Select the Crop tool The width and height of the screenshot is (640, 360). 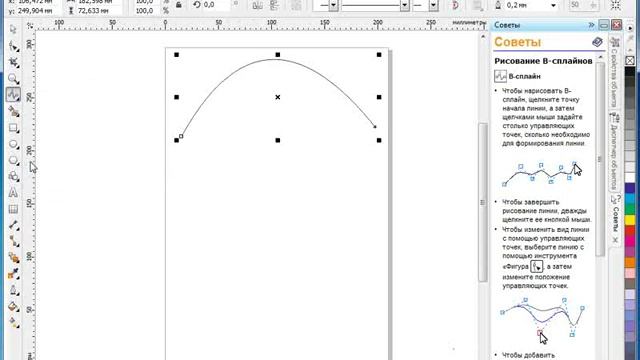(13, 62)
